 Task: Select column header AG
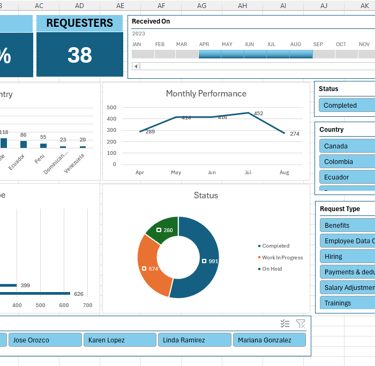(x=202, y=5)
